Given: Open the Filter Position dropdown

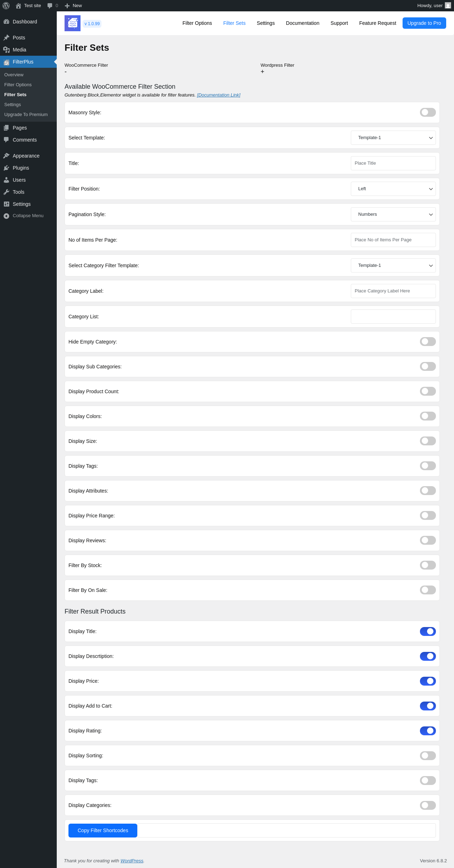Looking at the screenshot, I should tap(393, 189).
